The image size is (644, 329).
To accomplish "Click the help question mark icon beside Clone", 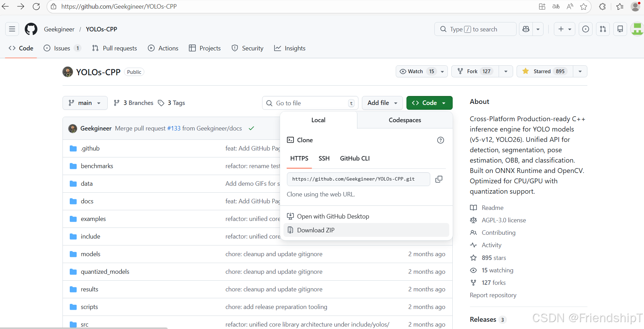I will point(441,140).
